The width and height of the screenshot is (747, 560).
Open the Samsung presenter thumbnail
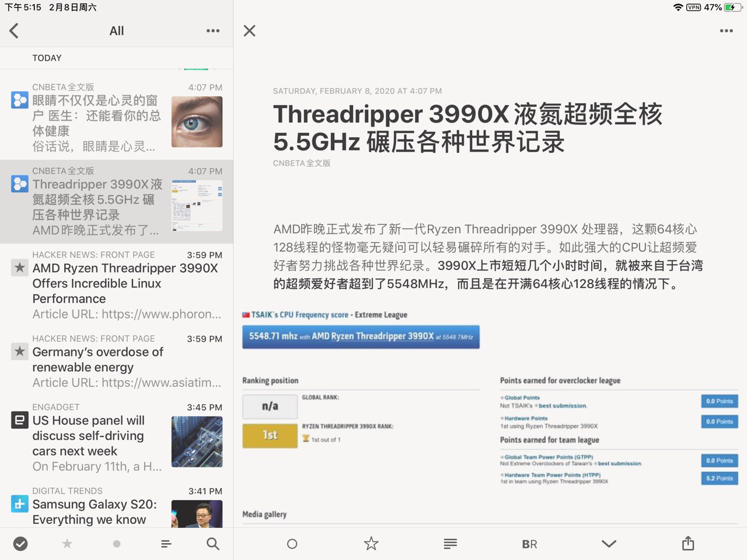click(x=197, y=514)
